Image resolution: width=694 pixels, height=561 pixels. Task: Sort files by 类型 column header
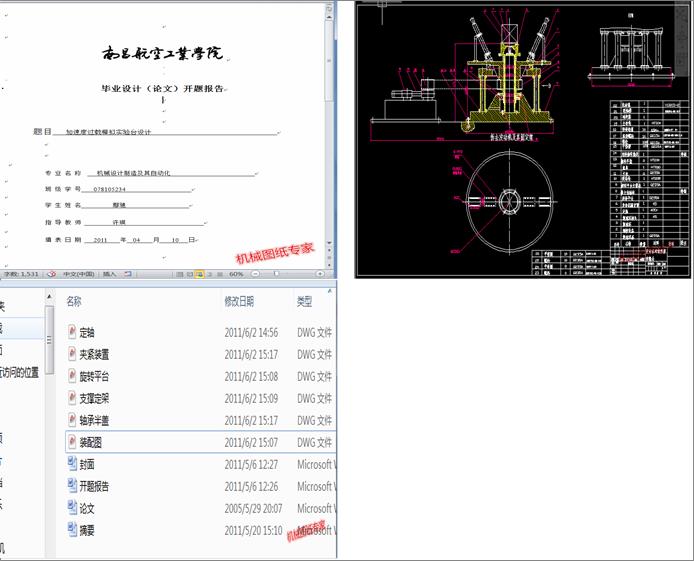[x=305, y=302]
